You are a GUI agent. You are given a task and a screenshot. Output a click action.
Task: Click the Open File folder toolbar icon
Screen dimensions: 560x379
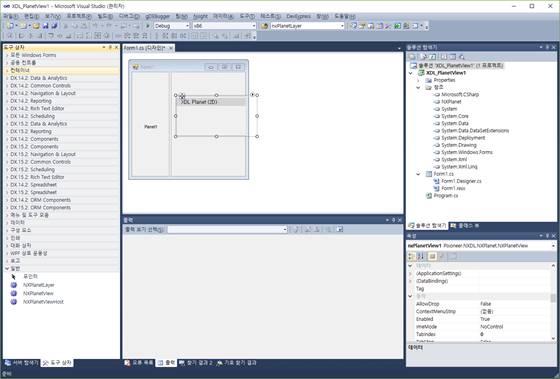36,26
